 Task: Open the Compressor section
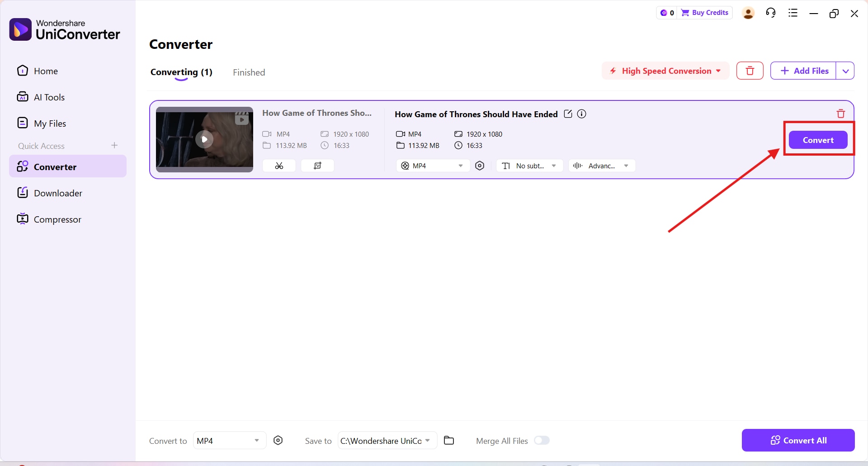pos(57,219)
